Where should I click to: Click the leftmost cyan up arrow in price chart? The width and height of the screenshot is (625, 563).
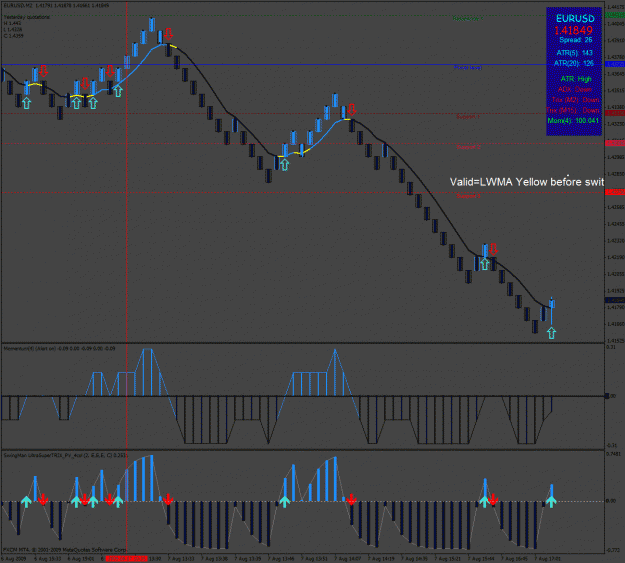coord(26,103)
